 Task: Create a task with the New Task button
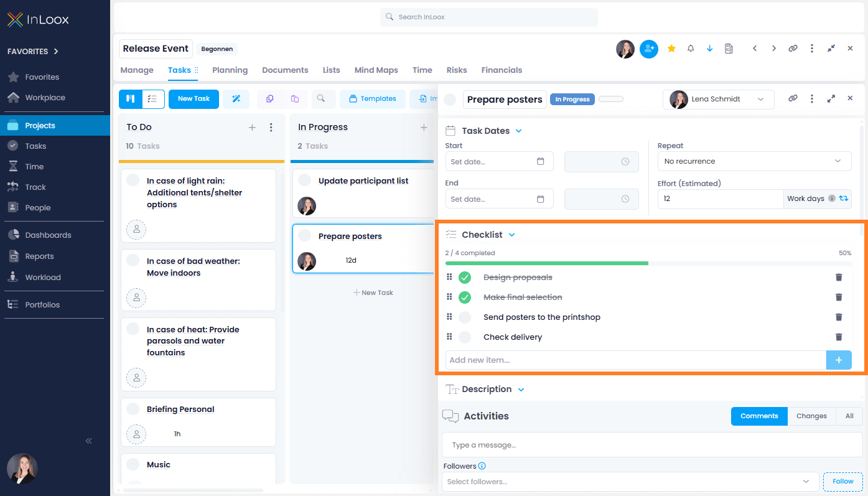194,99
